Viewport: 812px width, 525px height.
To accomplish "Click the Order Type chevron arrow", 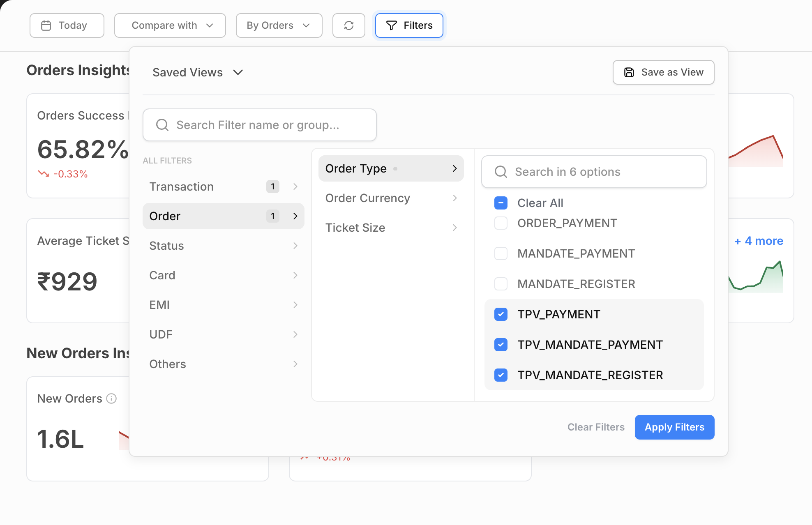I will point(454,168).
